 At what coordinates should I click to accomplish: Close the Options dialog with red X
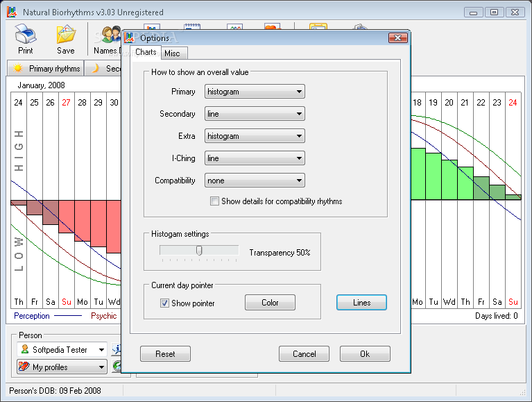pyautogui.click(x=397, y=37)
